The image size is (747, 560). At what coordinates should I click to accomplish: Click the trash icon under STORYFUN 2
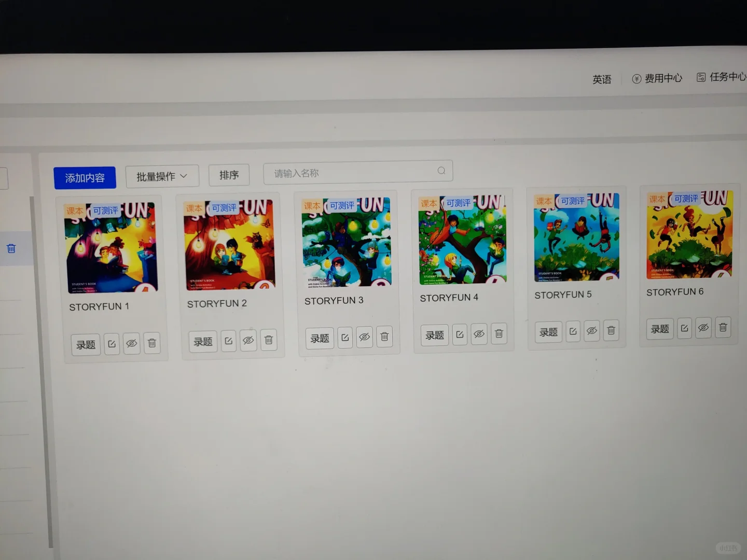click(269, 341)
